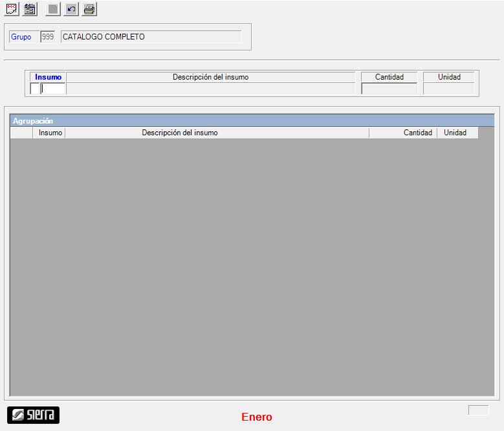The width and height of the screenshot is (504, 431).
Task: Click the Sierra logo
Action: click(x=33, y=415)
